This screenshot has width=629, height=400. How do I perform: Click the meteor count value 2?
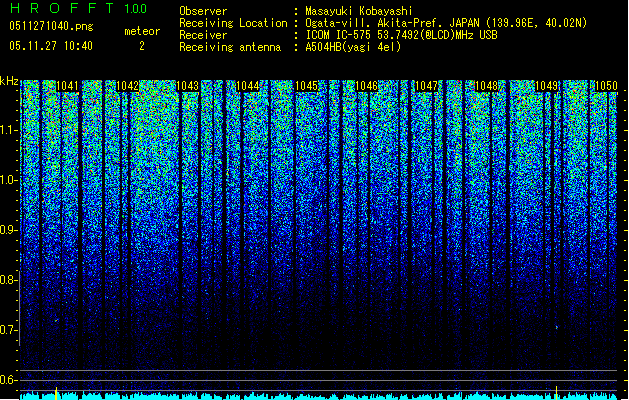click(x=142, y=46)
